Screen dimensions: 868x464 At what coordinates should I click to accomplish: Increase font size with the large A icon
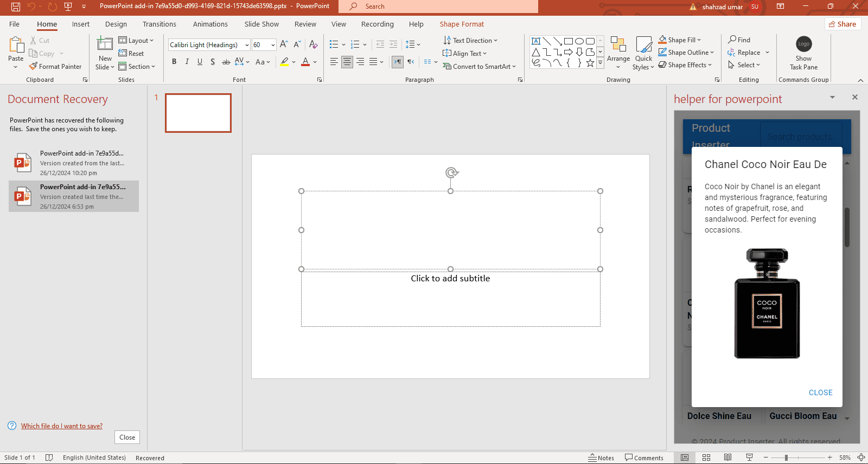284,44
